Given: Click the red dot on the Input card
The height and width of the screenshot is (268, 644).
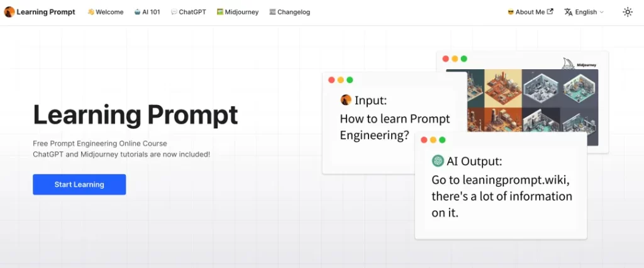Looking at the screenshot, I should point(331,80).
